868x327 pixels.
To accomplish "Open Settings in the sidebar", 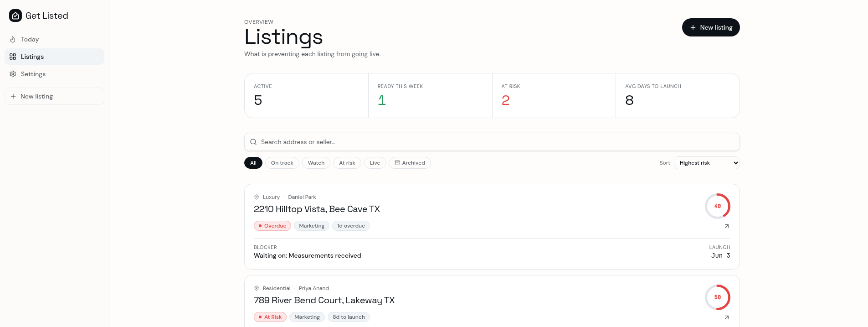I will point(54,74).
